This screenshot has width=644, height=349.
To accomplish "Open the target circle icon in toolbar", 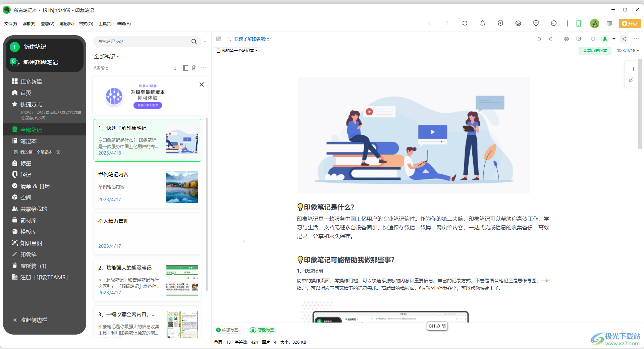I will click(518, 23).
